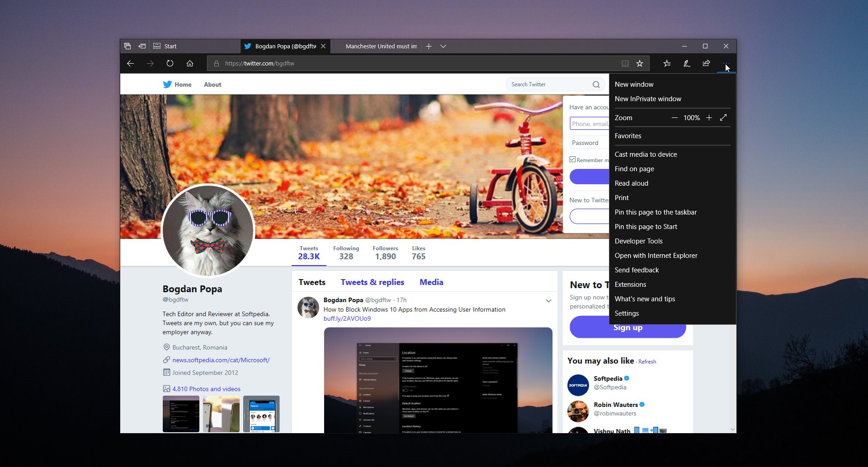Select Read aloud option
The width and height of the screenshot is (868, 467).
tap(672, 183)
